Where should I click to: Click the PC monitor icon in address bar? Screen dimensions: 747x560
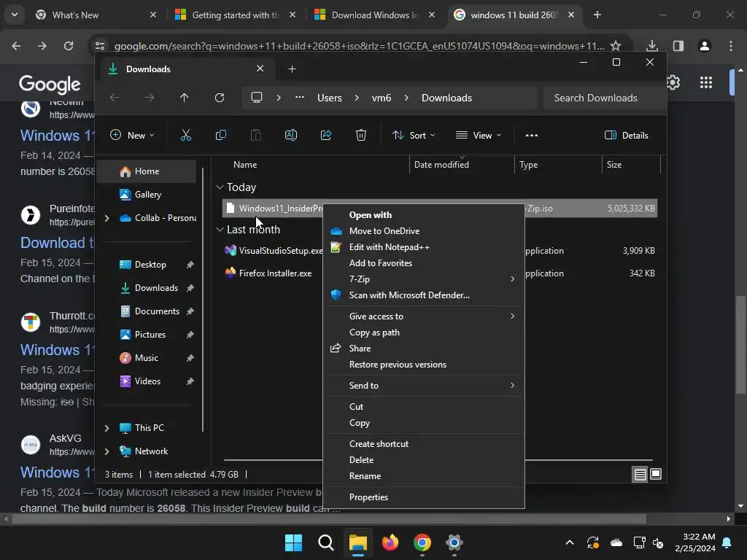point(257,98)
